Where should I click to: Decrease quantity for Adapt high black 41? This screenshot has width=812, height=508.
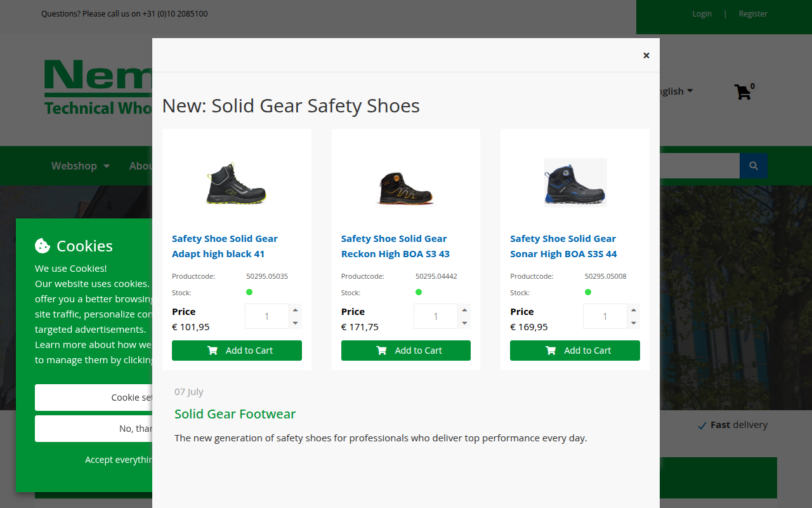296,323
